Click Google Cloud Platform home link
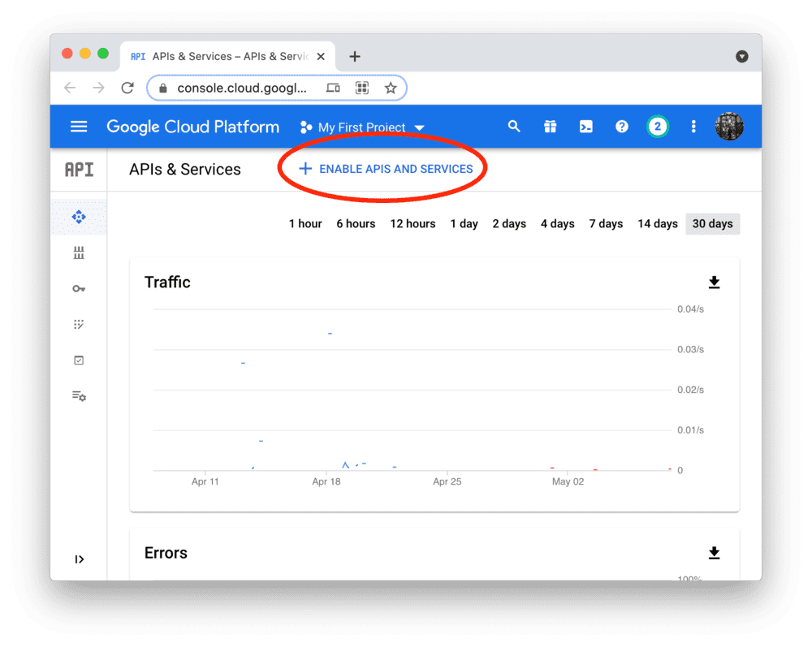 tap(192, 127)
